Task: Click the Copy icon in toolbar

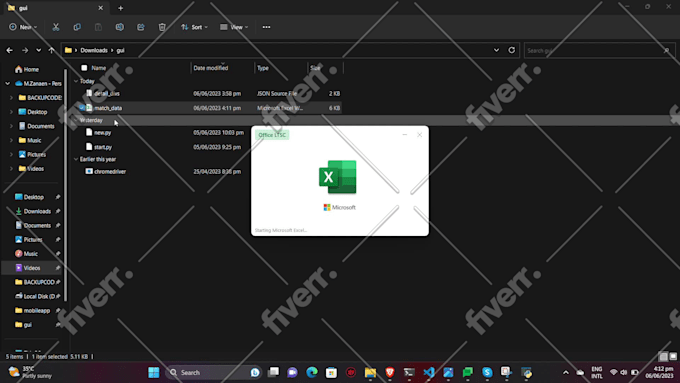Action: coord(77,27)
